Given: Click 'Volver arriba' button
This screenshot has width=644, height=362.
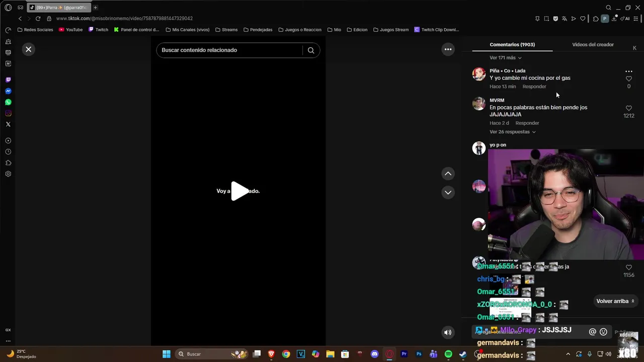Looking at the screenshot, I should 615,301.
